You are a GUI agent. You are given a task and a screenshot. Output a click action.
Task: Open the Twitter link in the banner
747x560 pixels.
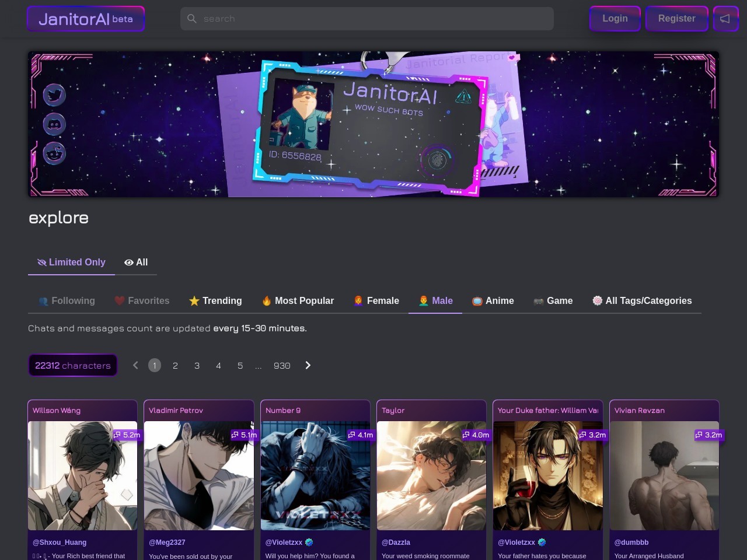(54, 94)
